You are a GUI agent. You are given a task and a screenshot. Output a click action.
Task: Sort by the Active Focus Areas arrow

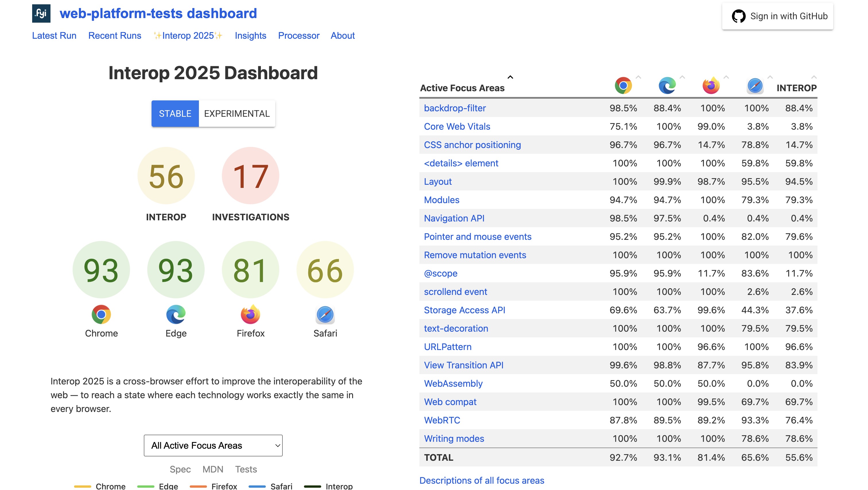(510, 77)
